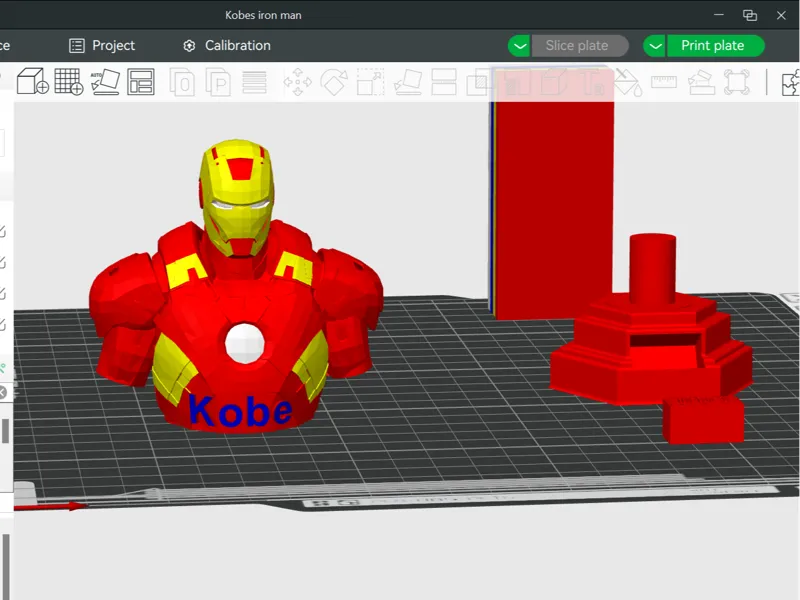Click the Slice plate button
The width and height of the screenshot is (800, 600).
coord(580,45)
